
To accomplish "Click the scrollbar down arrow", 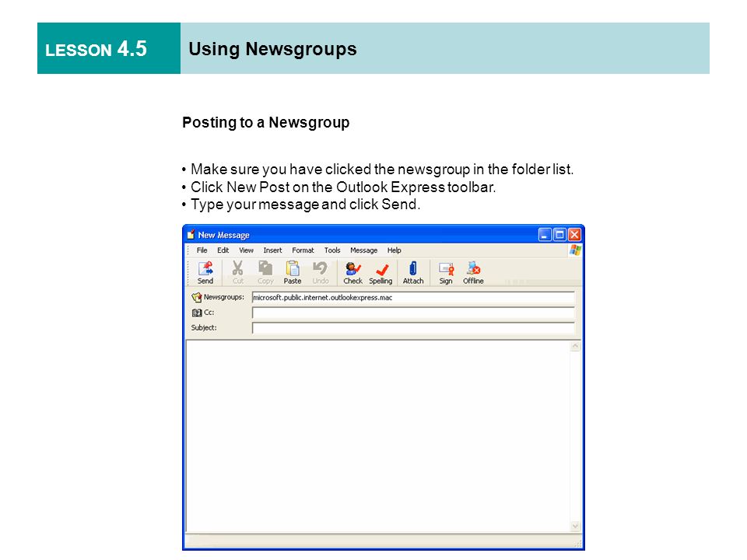I will pos(575,526).
